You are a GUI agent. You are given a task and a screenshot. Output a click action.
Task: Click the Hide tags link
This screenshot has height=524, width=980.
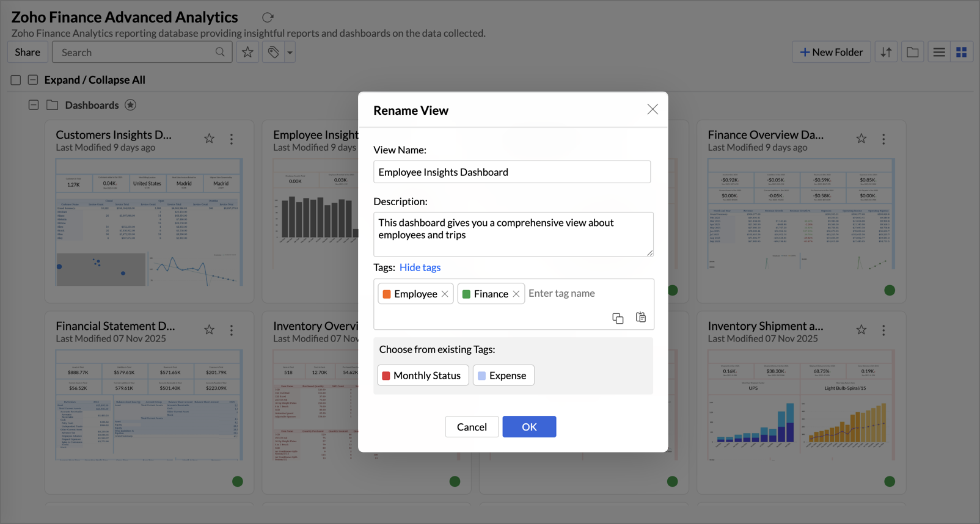pos(420,267)
